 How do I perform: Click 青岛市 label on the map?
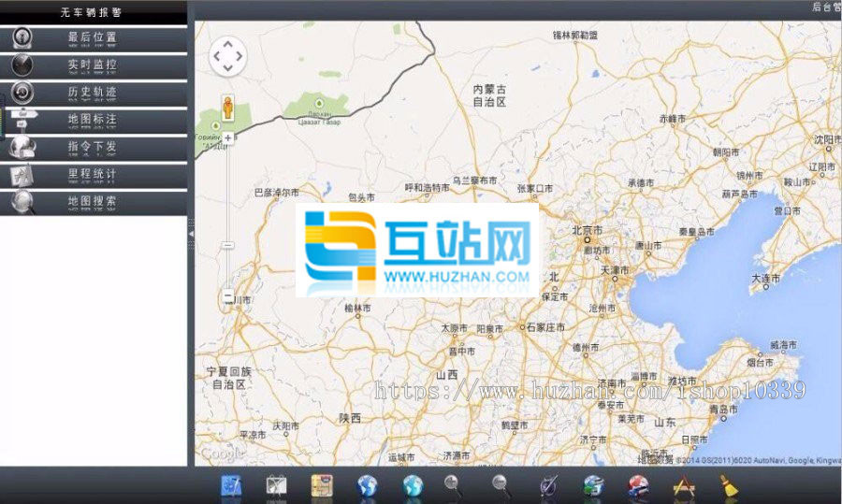(723, 409)
